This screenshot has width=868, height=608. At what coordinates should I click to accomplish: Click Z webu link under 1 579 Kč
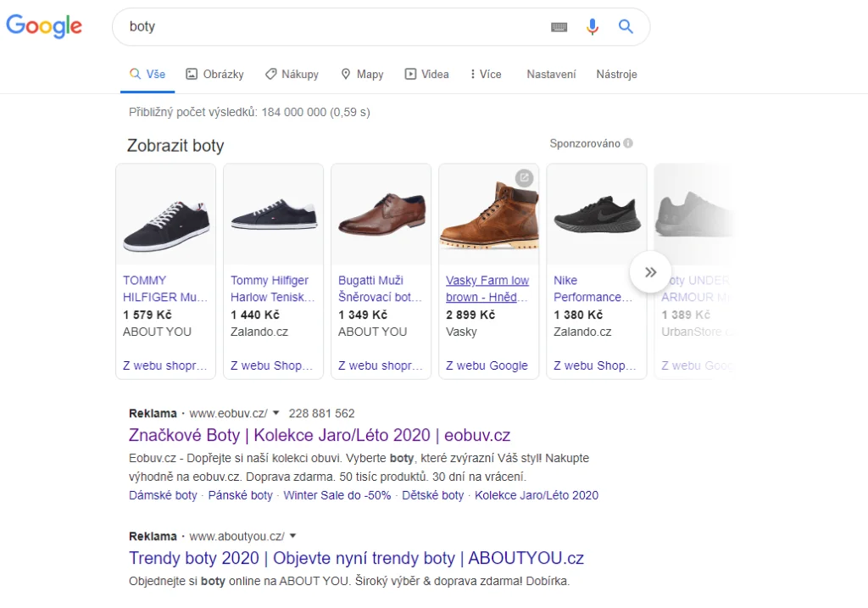coord(164,365)
